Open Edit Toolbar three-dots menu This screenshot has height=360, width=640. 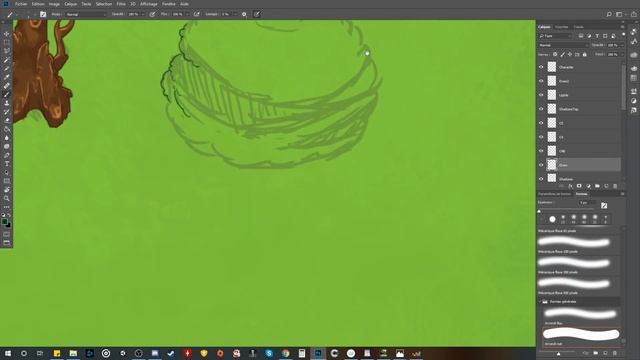point(7,207)
